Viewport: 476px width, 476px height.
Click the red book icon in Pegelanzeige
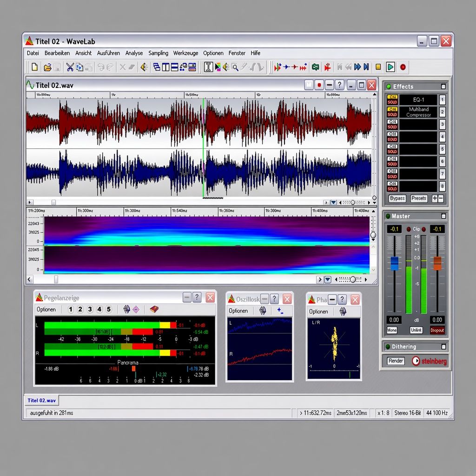[x=154, y=309]
